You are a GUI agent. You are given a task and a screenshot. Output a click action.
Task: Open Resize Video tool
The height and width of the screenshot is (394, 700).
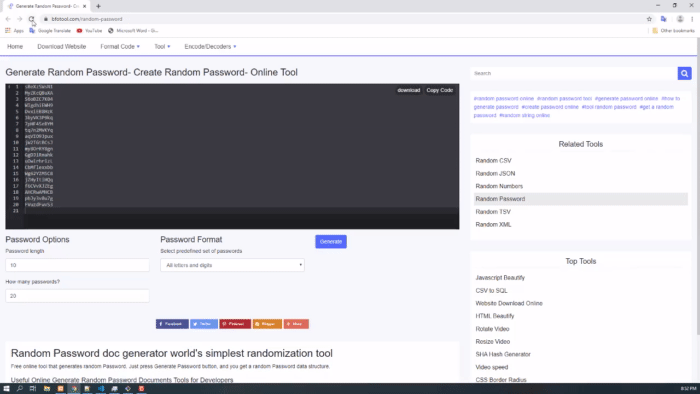[492, 342]
